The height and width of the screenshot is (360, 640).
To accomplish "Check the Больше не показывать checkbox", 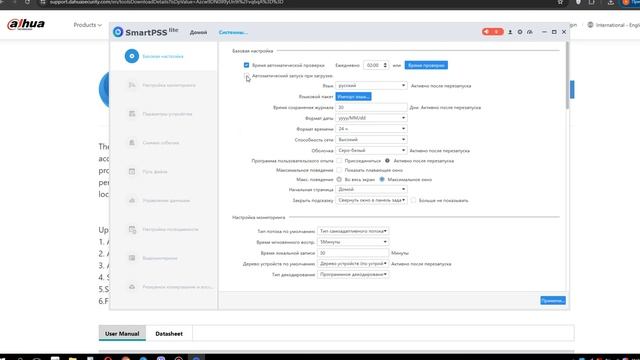I will click(x=413, y=200).
